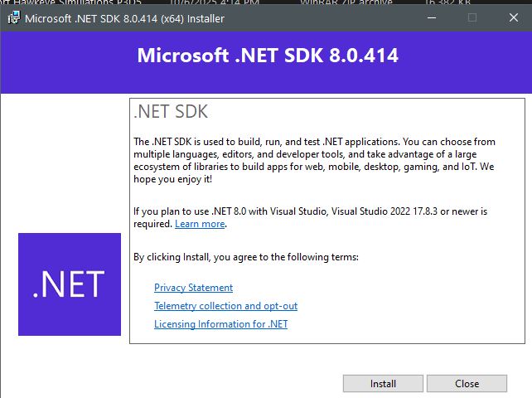Click the purple .NET logo image

point(70,284)
